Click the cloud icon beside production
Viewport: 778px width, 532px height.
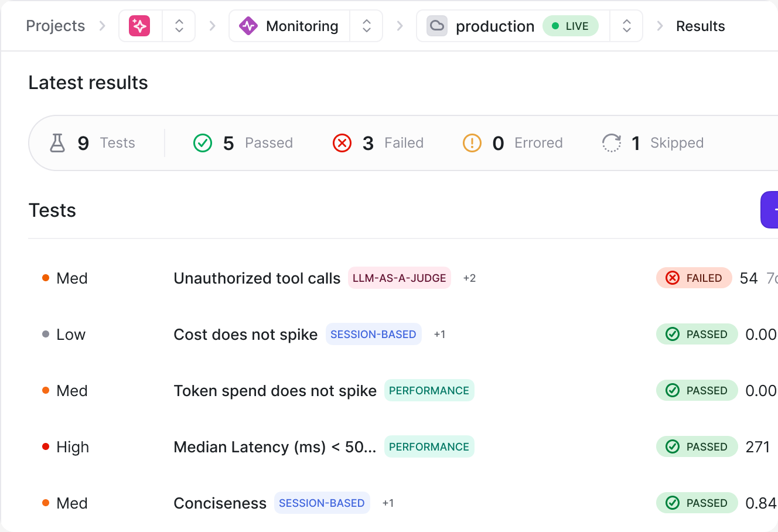tap(437, 26)
